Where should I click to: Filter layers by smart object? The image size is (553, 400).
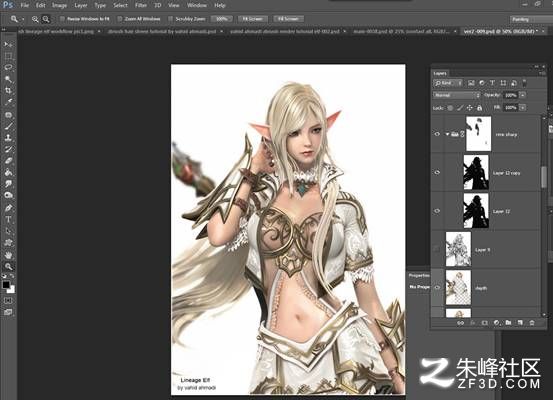coord(514,83)
